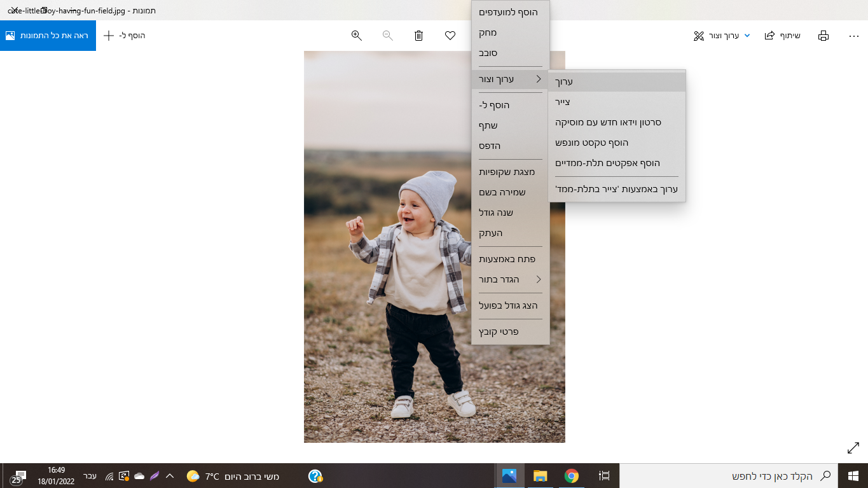Click the שיתוף share button
The width and height of the screenshot is (868, 488).
782,36
